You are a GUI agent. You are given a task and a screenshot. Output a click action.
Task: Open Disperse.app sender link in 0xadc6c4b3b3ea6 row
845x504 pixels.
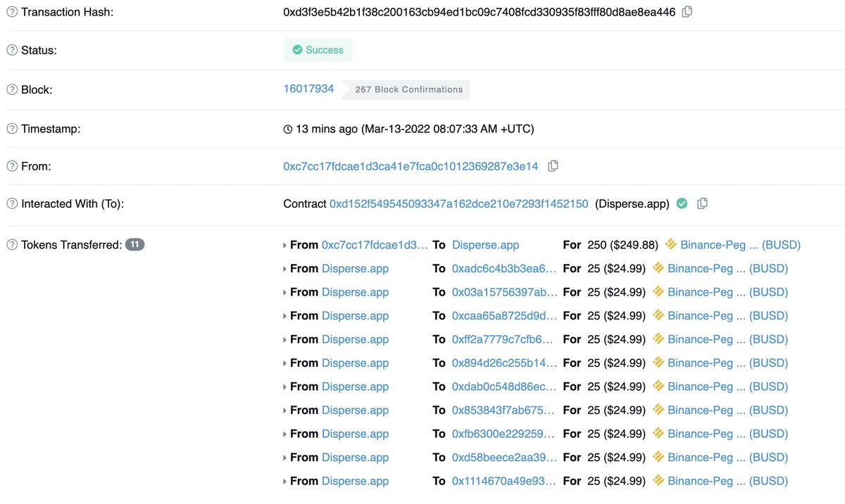(x=355, y=268)
